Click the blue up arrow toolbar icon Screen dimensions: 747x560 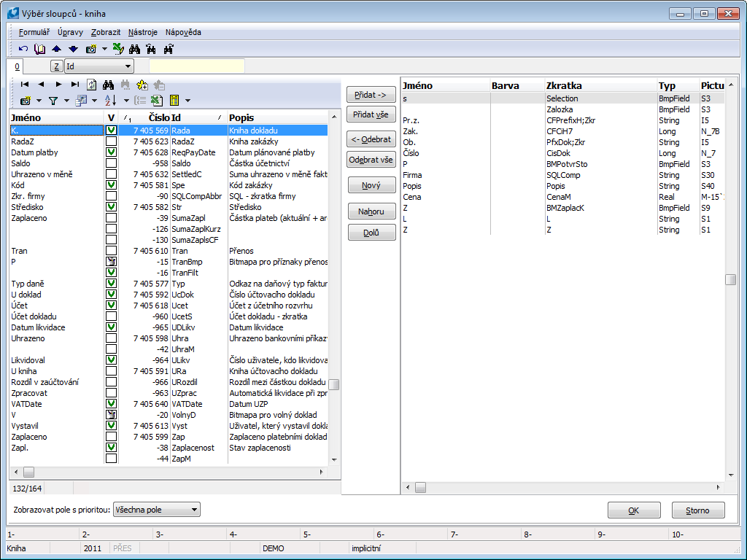coord(56,49)
